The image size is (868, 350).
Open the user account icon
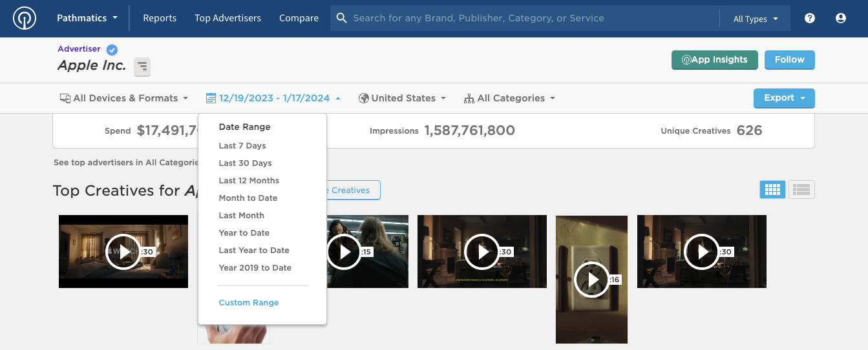(x=841, y=18)
